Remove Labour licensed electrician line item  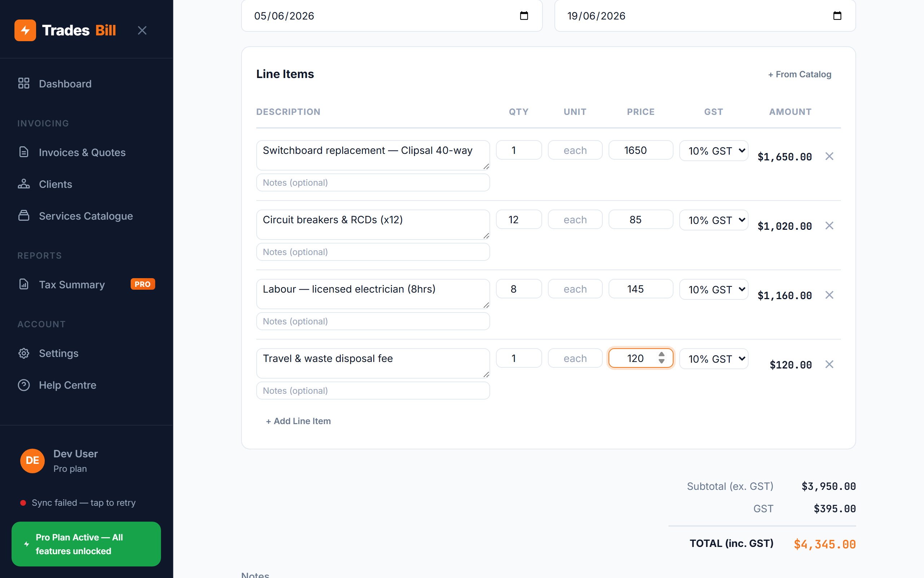[829, 295]
